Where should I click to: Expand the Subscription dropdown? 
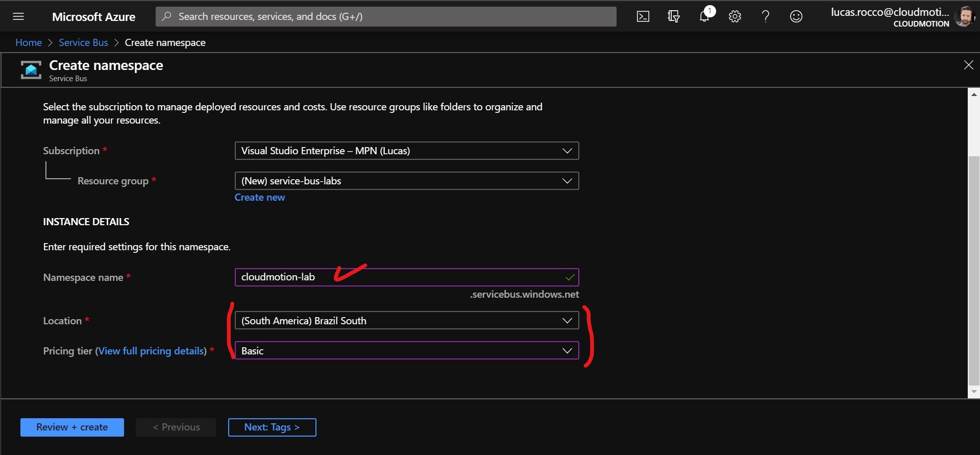(407, 151)
